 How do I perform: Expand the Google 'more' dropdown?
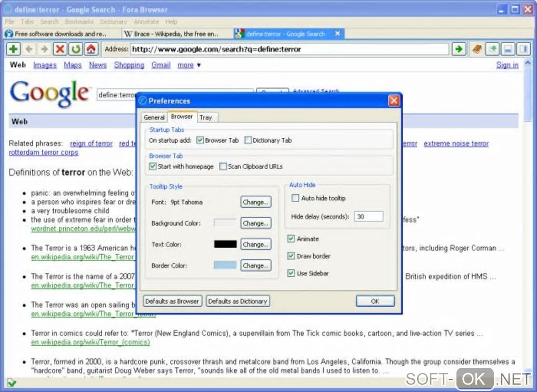pyautogui.click(x=189, y=65)
